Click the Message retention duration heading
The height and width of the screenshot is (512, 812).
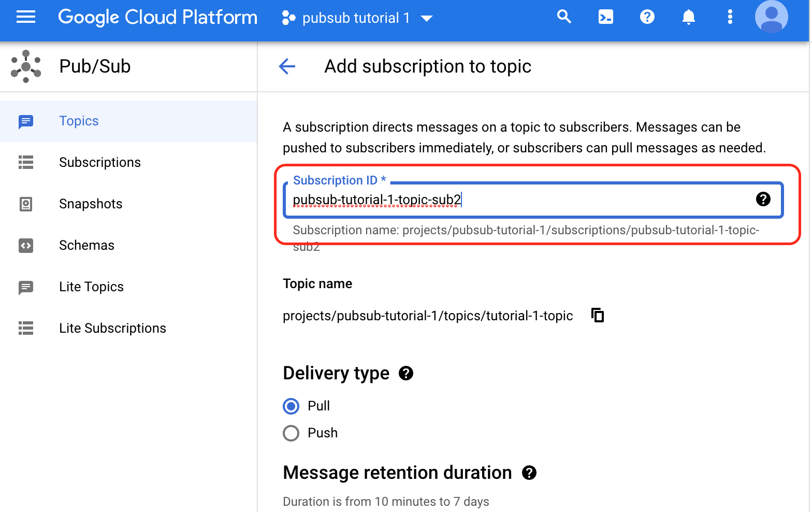[x=397, y=473]
